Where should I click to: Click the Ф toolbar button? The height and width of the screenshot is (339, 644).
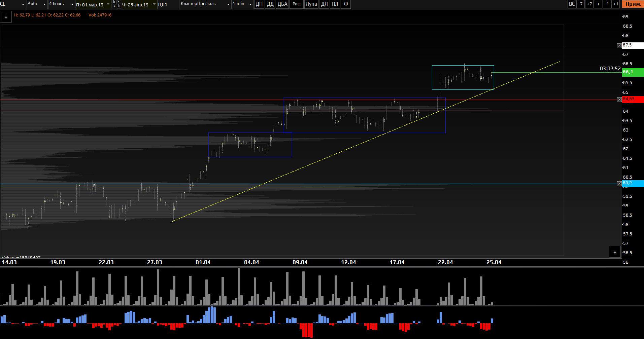point(346,4)
